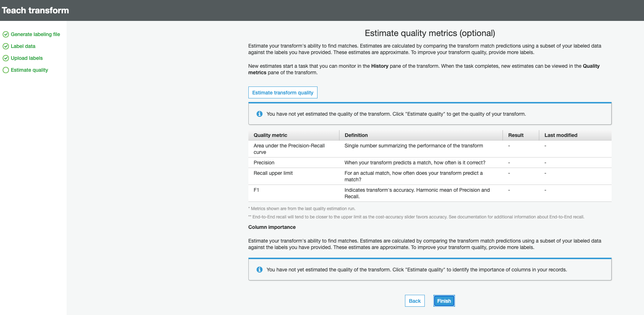Screen dimensions: 644x315
Task: Click the Generate labeling file checkmark icon
Action: 6,35
